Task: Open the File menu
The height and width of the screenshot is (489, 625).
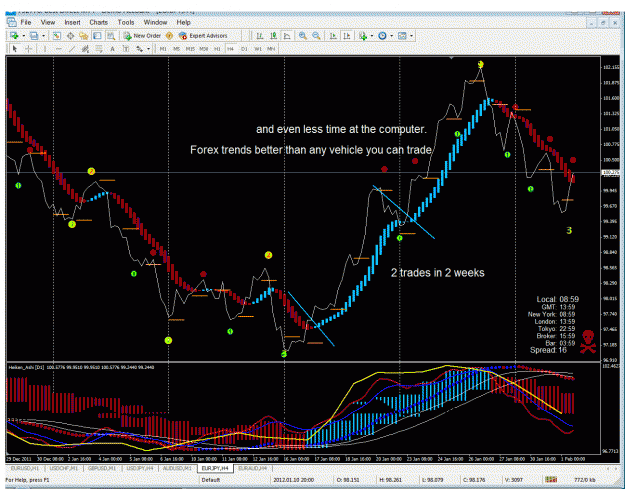Action: 26,22
